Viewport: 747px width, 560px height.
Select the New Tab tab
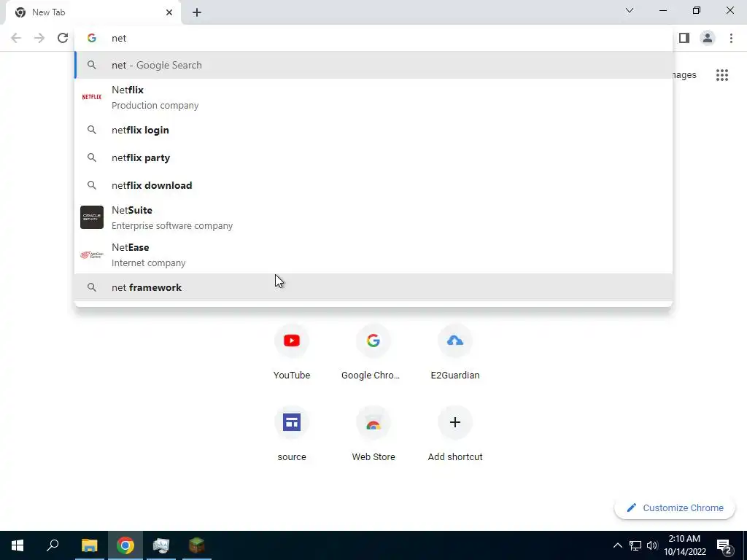point(93,12)
